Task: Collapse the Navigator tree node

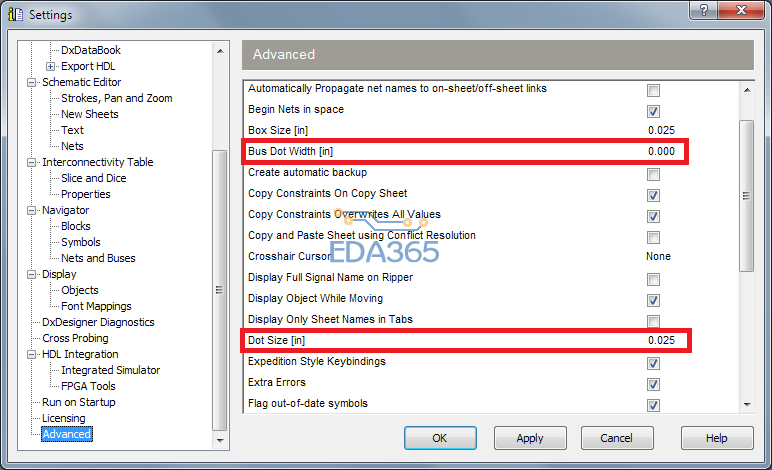Action: click(32, 210)
